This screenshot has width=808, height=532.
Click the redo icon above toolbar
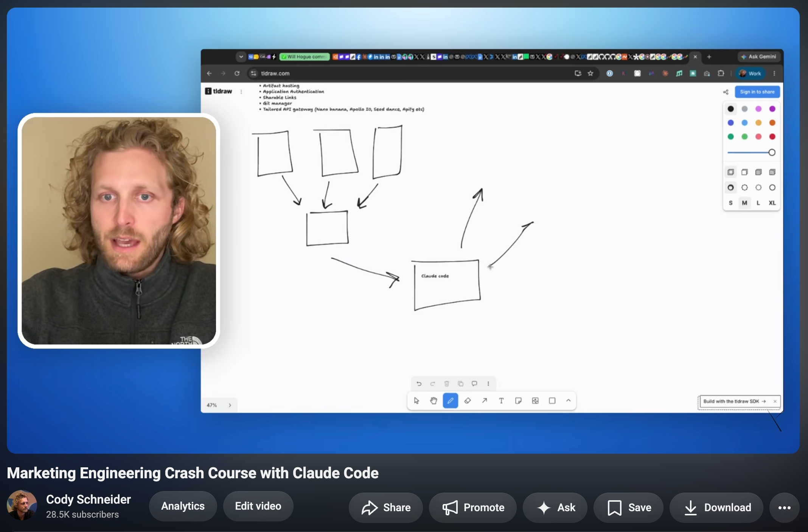point(433,384)
